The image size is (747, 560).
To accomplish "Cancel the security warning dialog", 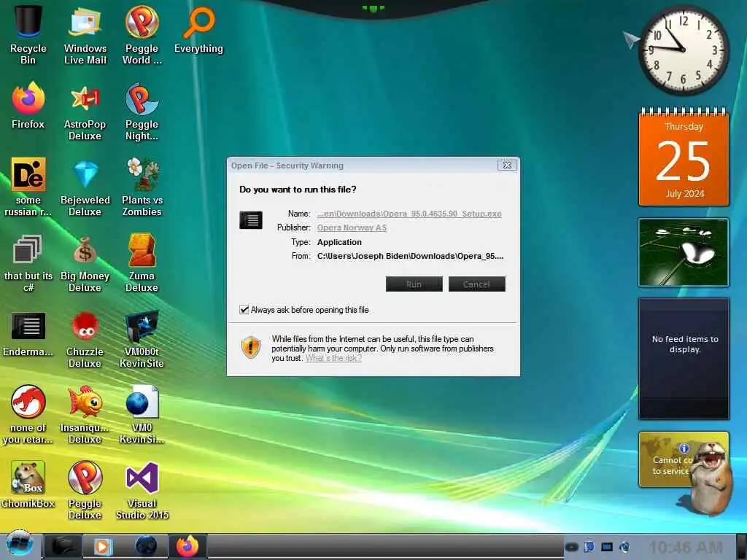I will click(x=477, y=284).
